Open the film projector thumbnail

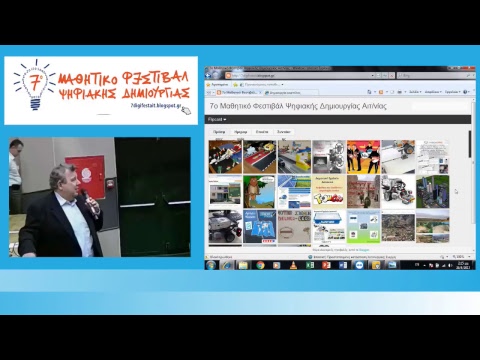tap(329, 157)
